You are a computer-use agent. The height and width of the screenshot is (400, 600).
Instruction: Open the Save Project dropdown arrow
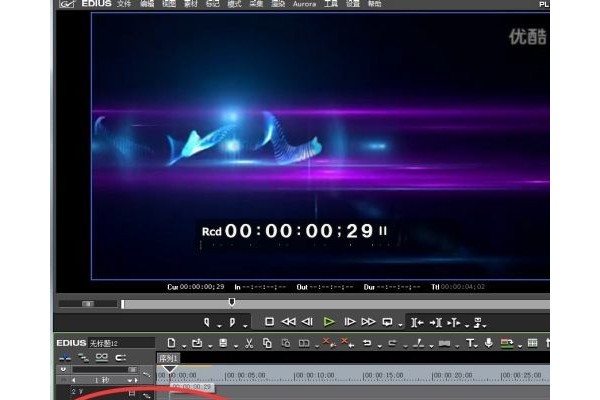(236, 346)
